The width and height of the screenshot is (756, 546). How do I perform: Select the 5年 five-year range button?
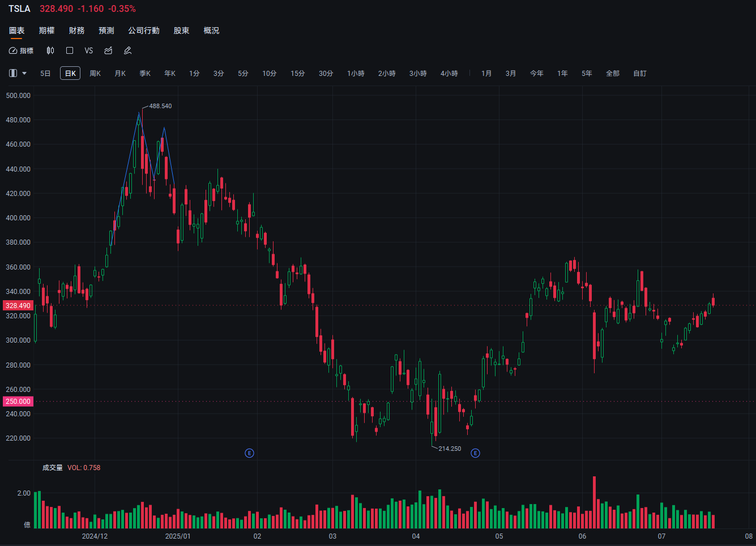[587, 73]
